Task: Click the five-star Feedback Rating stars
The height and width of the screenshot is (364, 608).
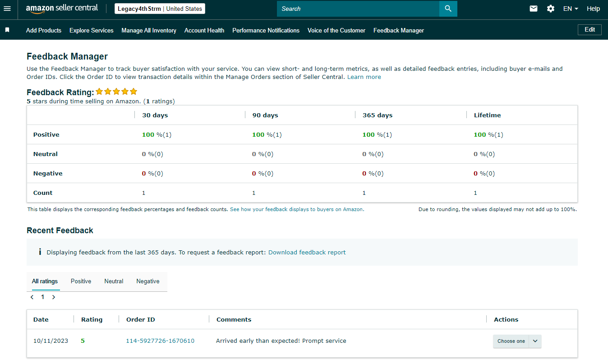Action: click(x=116, y=92)
